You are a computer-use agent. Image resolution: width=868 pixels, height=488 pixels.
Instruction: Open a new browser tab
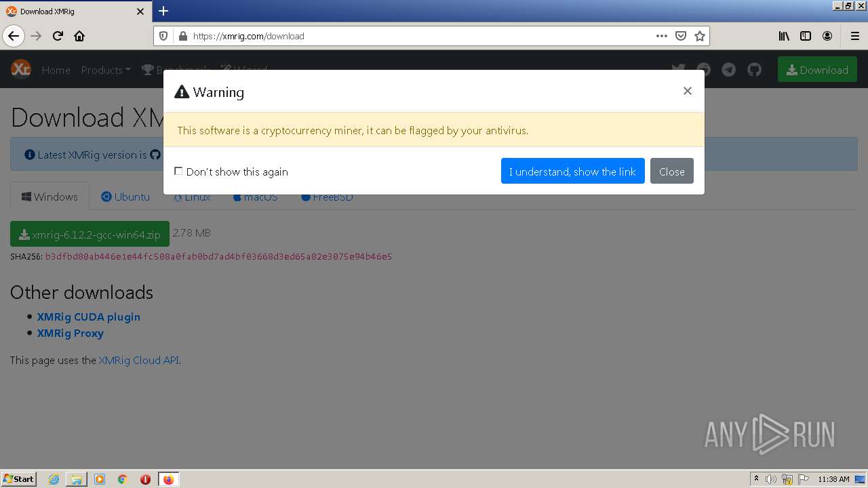(163, 11)
